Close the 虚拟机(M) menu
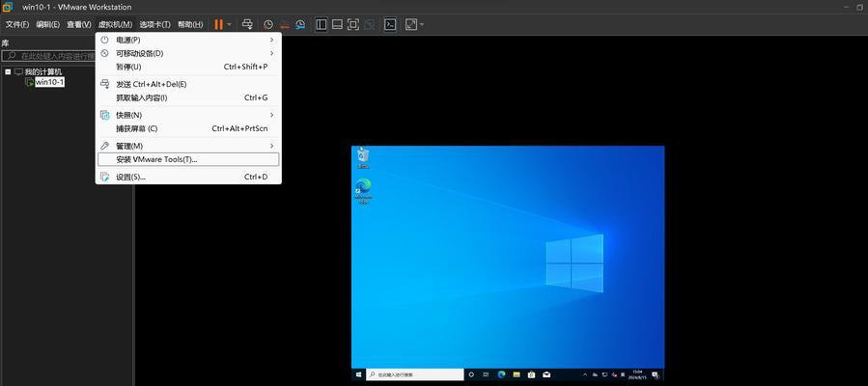 (x=115, y=24)
